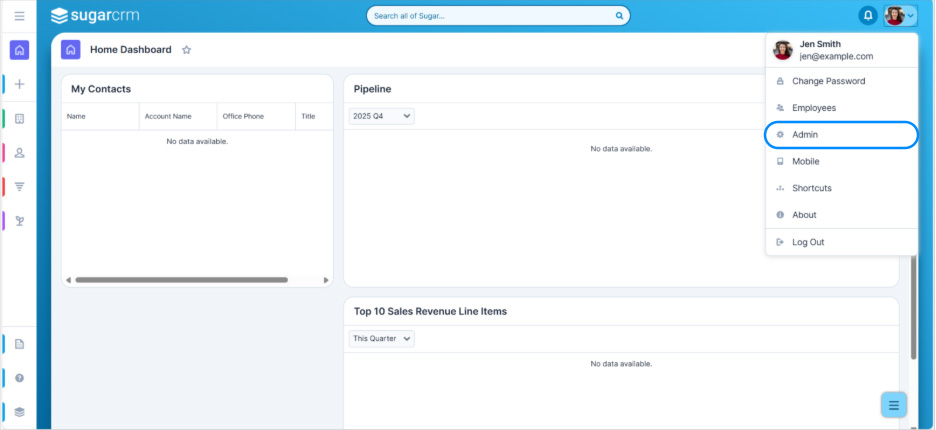Collapse the user avatar menu
This screenshot has width=936, height=430.
900,16
